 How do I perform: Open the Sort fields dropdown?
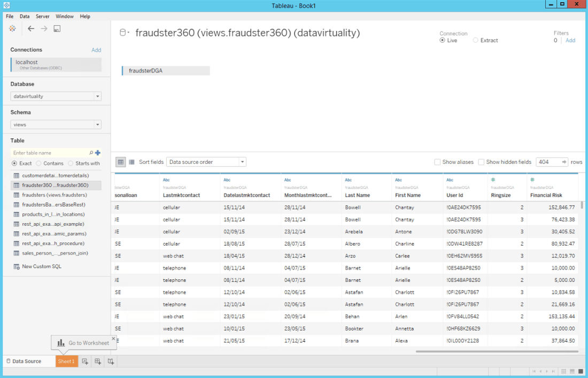pos(206,162)
